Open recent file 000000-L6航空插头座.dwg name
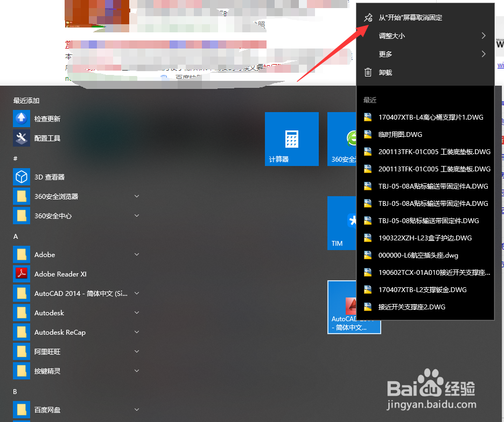This screenshot has width=504, height=422. [x=418, y=255]
